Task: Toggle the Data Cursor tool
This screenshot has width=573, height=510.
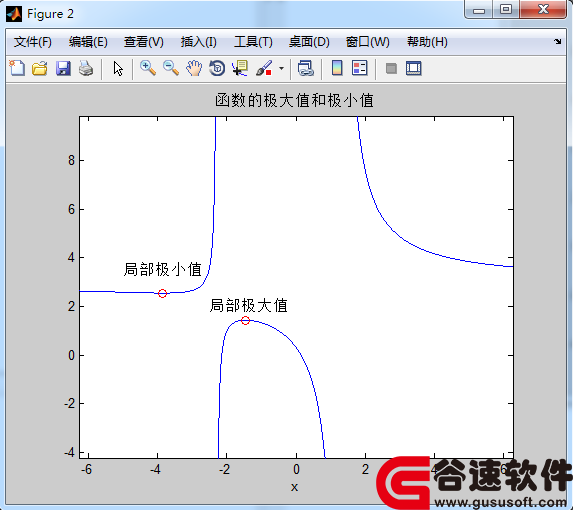Action: (x=240, y=68)
